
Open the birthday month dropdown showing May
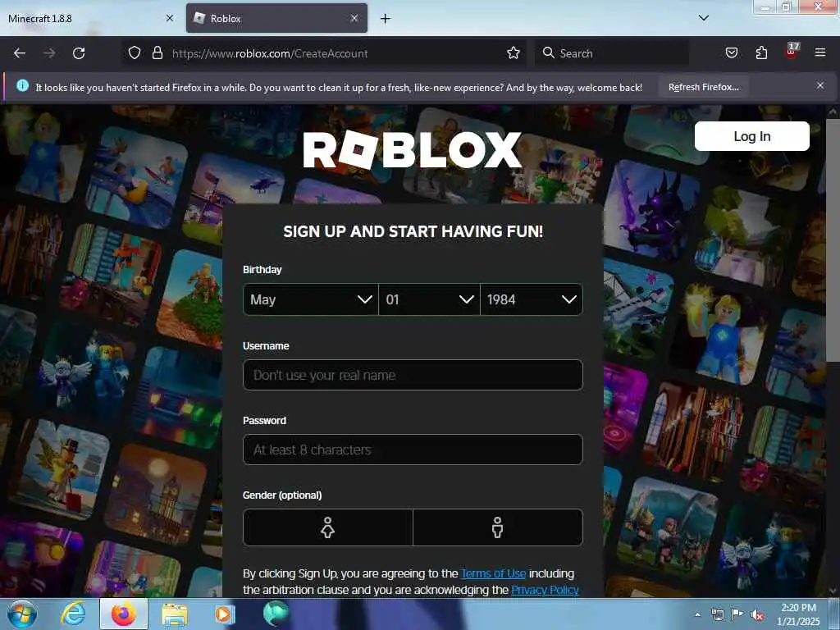311,299
